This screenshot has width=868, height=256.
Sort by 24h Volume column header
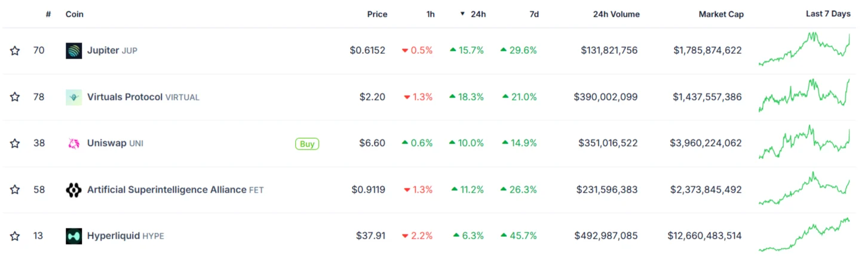(x=616, y=14)
